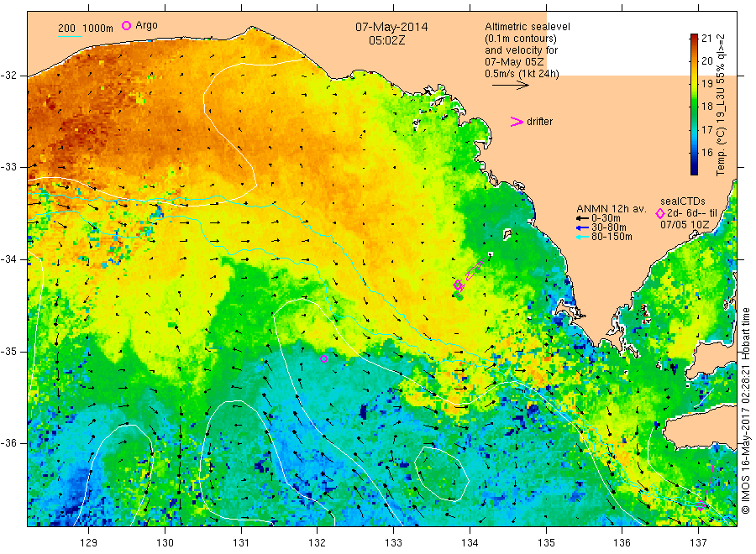
Task: Click the '16' color bar tick label
Action: click(706, 153)
